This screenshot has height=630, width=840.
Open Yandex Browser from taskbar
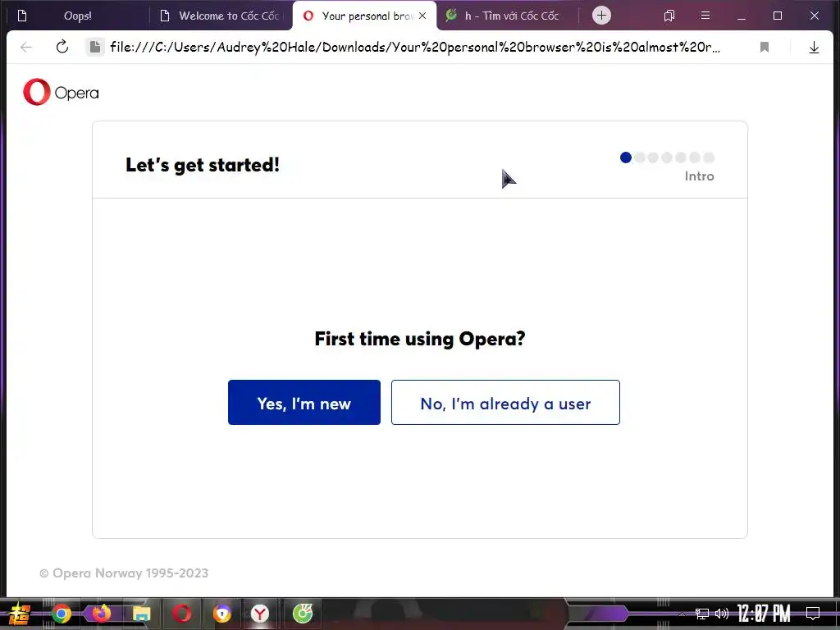click(x=260, y=614)
